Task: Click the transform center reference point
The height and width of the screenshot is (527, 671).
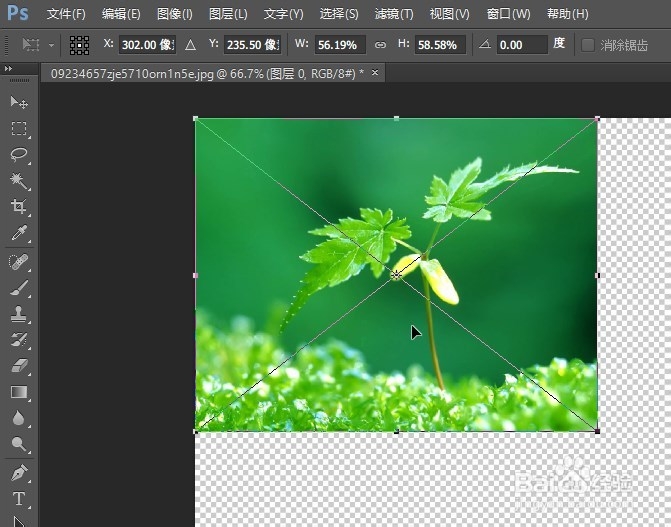Action: [x=396, y=275]
